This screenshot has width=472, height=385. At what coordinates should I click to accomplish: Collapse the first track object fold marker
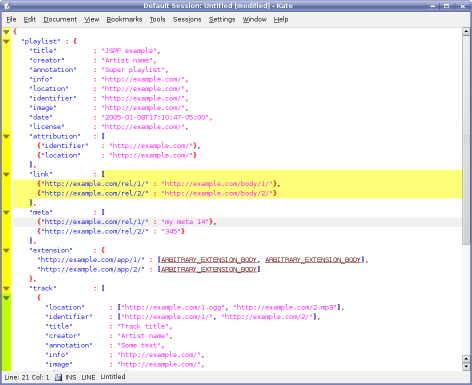coord(6,298)
